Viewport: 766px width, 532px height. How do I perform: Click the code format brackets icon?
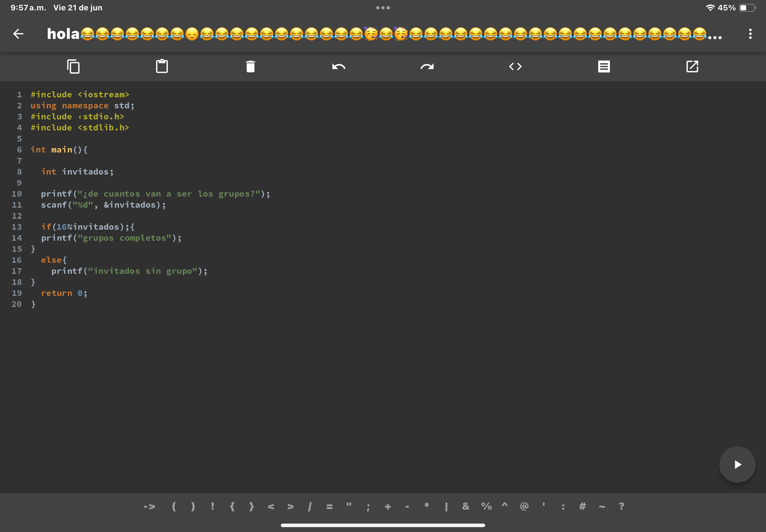coord(515,66)
